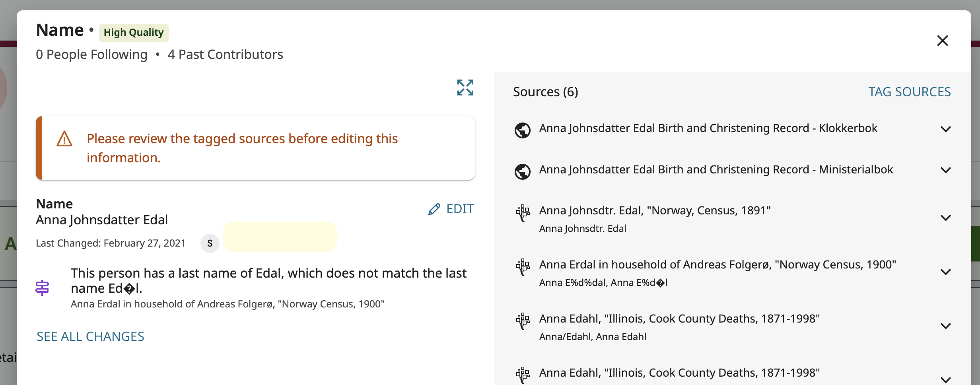Viewport: 980px width, 385px height.
Task: Click the globe icon beside Ministerialbok record
Action: (x=522, y=171)
